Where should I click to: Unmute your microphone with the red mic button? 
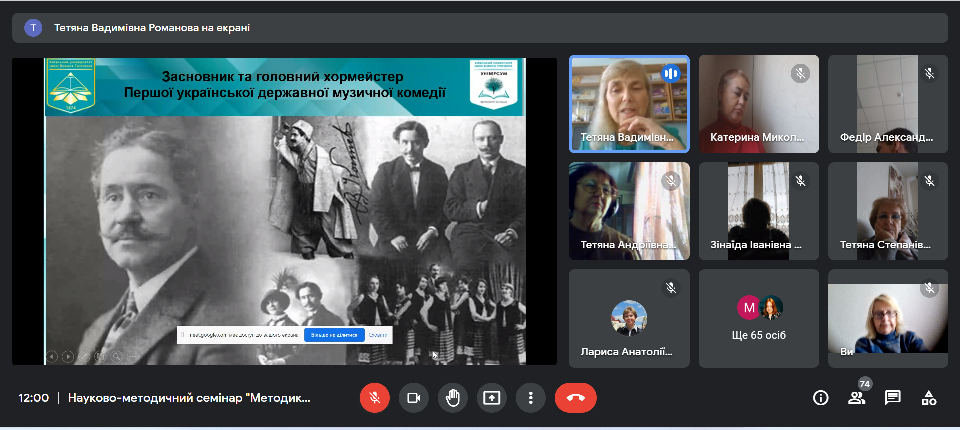(374, 397)
